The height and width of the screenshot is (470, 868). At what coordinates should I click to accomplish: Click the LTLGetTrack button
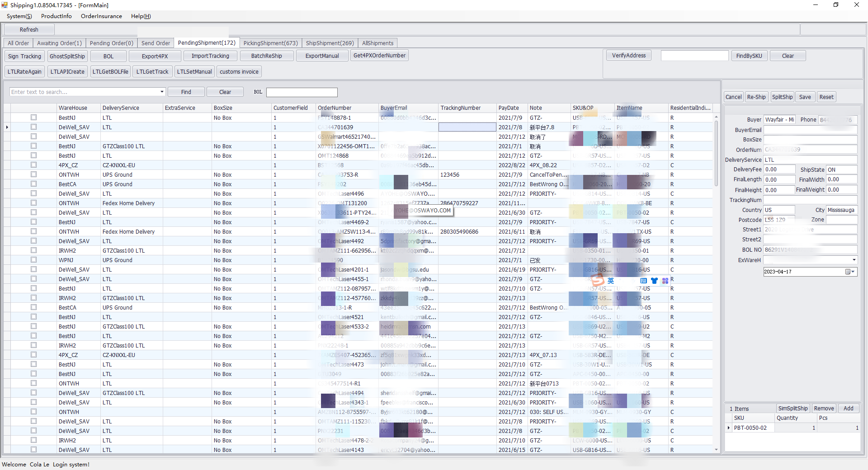(x=152, y=72)
